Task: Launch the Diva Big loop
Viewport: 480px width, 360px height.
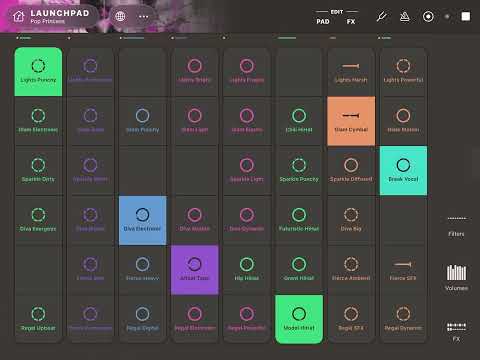Action: [351, 220]
